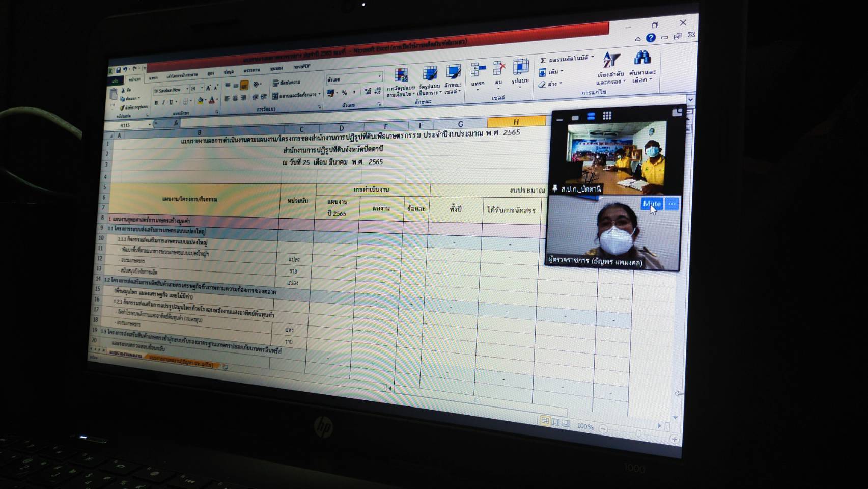
Task: Open Conditional Formatting menu
Action: click(401, 82)
